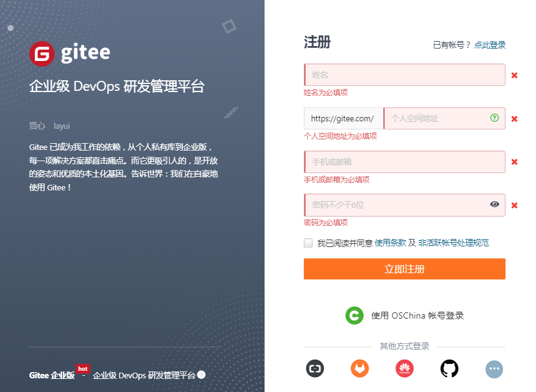
Task: Click the arrow icon after the footer 企业级 DevOps text
Action: pyautogui.click(x=201, y=375)
